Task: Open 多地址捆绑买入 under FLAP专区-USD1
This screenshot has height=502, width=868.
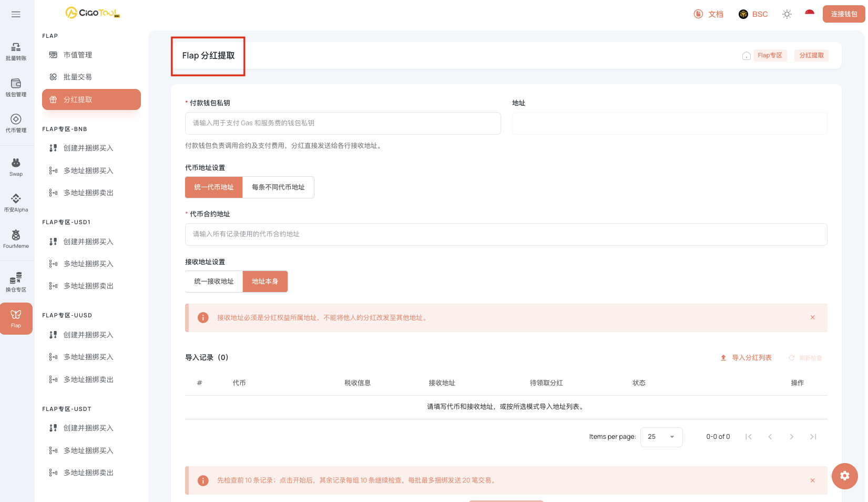Action: click(x=91, y=264)
